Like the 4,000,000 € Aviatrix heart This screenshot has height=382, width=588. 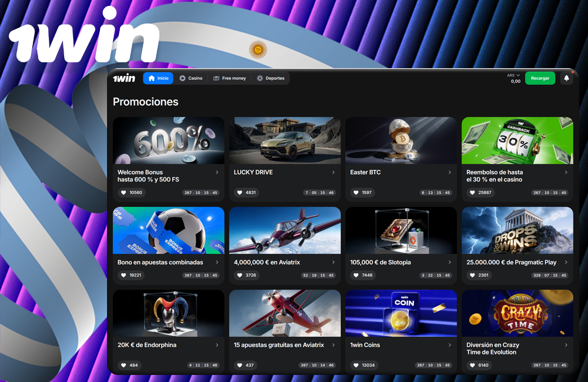pyautogui.click(x=240, y=275)
